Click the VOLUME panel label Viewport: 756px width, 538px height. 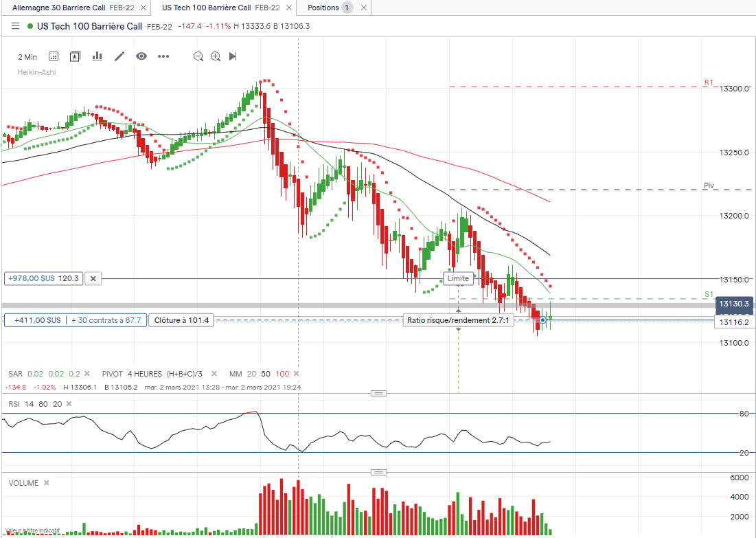click(23, 482)
